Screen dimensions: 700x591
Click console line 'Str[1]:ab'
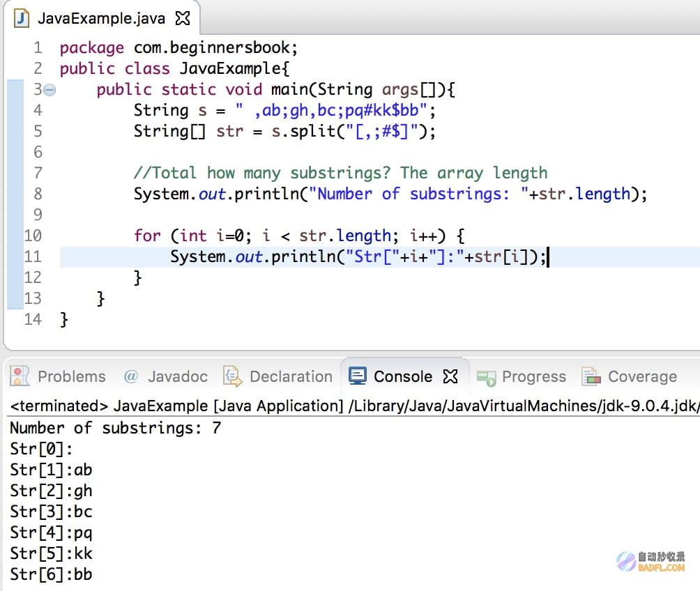click(x=51, y=470)
